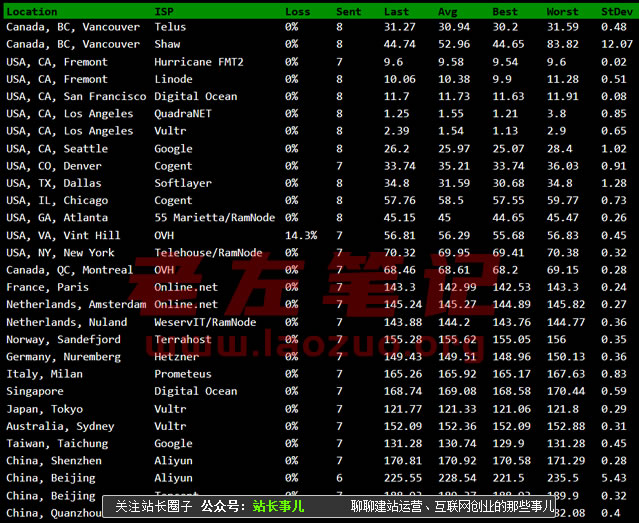Screen dimensions: 639x523
Task: Select the '30.68' best value for Dallas
Action: [x=508, y=183]
